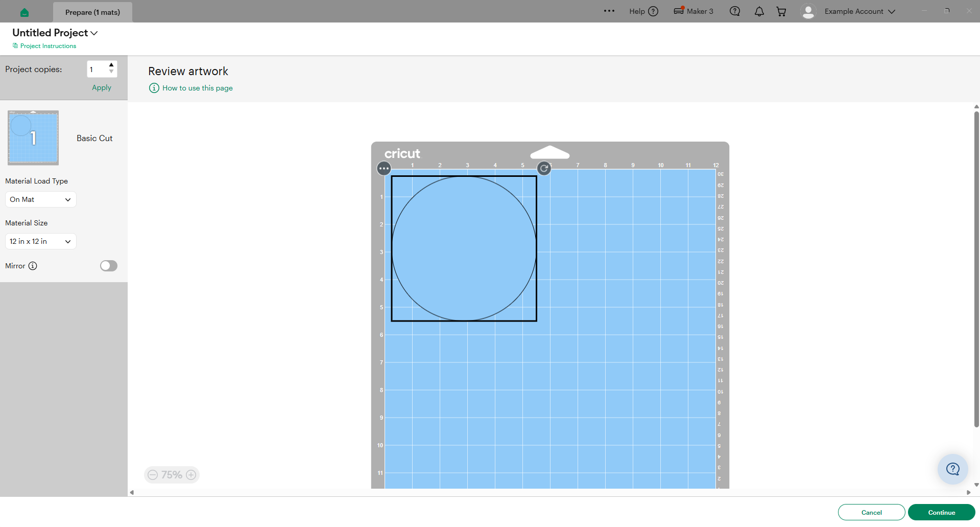
Task: Open the shopping cart
Action: coord(781,11)
